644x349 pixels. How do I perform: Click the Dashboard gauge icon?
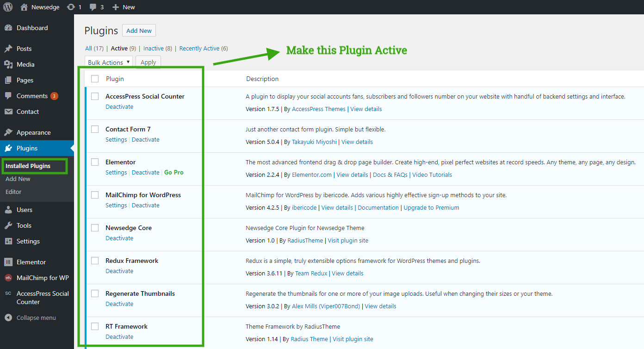[8, 28]
